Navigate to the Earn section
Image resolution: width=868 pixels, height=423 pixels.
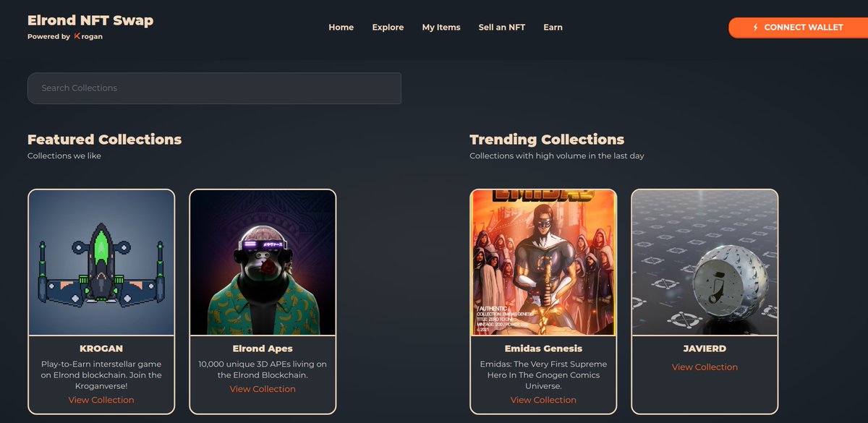pos(553,27)
